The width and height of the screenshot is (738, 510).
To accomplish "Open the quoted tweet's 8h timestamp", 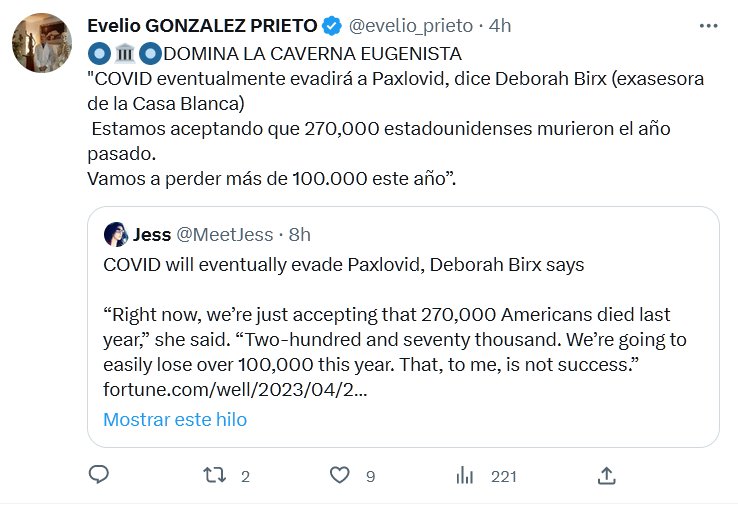I will 299,235.
